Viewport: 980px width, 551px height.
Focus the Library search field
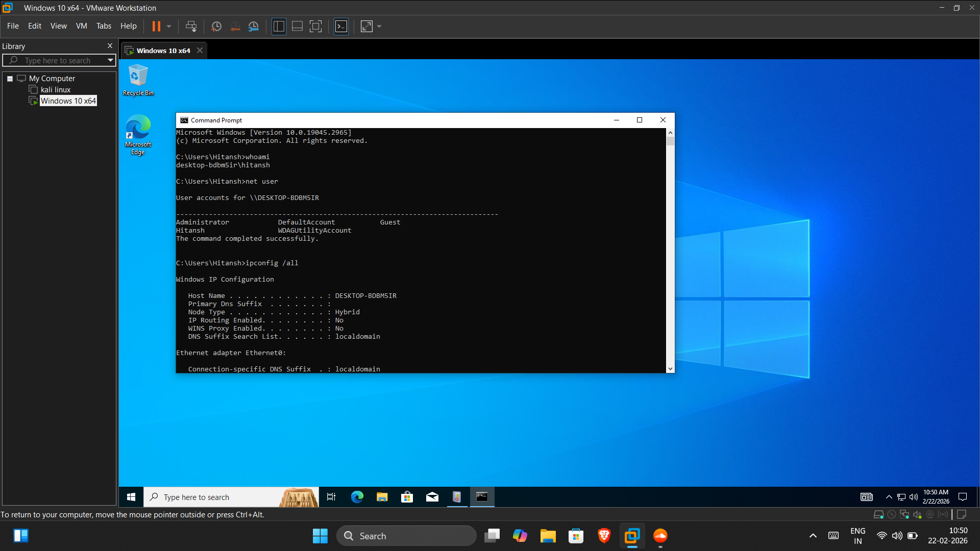[x=60, y=60]
